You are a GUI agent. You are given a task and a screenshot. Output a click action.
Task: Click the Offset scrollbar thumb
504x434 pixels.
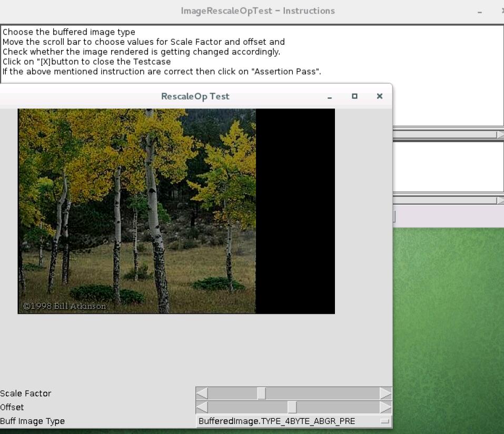[292, 407]
